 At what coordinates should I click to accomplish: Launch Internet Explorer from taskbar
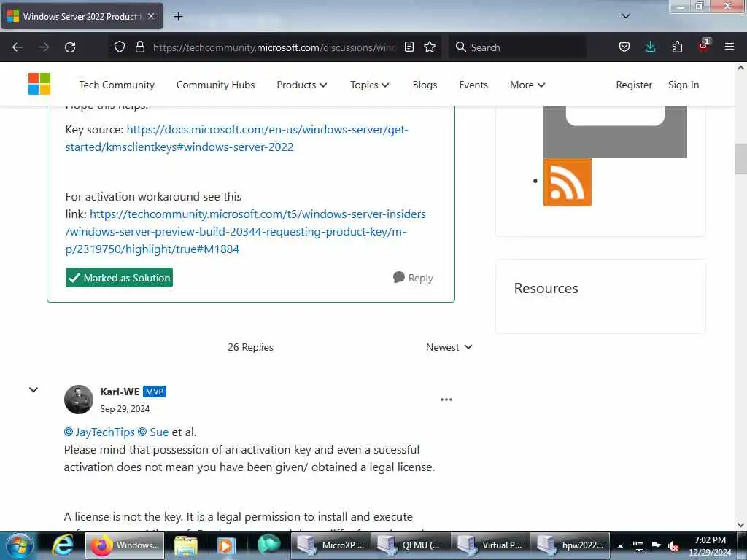pyautogui.click(x=63, y=545)
